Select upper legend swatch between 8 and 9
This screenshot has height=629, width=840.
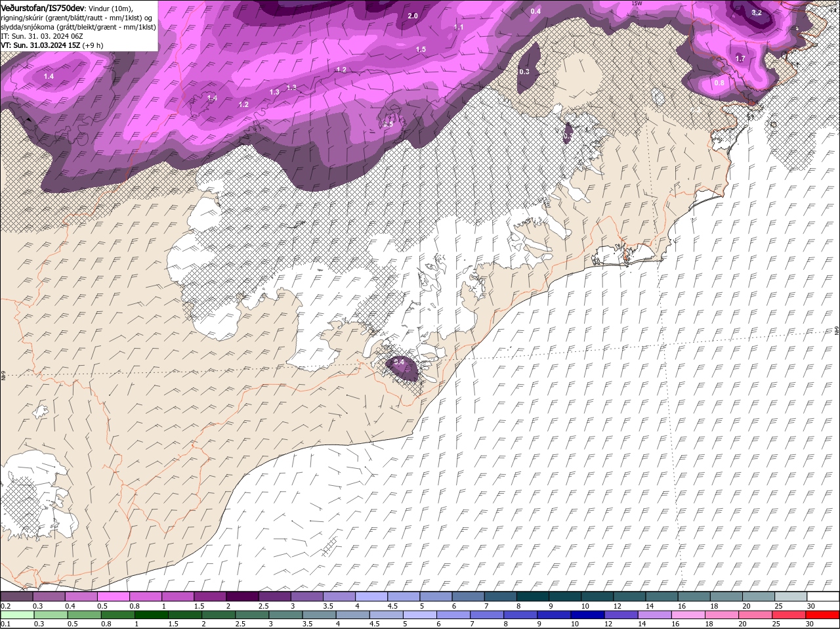click(532, 596)
